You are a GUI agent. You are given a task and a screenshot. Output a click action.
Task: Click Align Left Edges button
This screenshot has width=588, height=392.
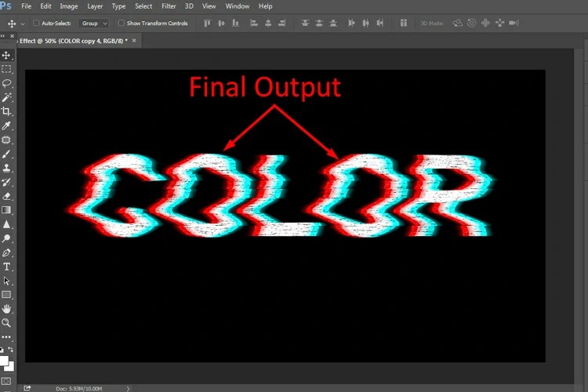coord(254,24)
